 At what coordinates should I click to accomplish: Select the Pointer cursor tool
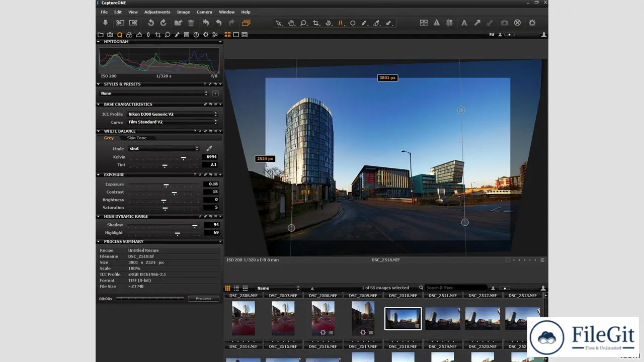[x=279, y=23]
